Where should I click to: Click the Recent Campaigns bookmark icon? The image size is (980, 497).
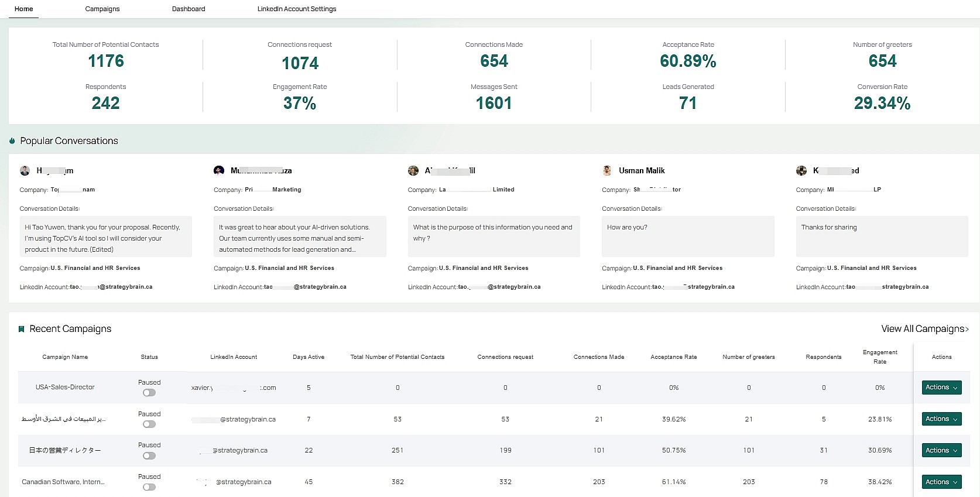point(22,329)
